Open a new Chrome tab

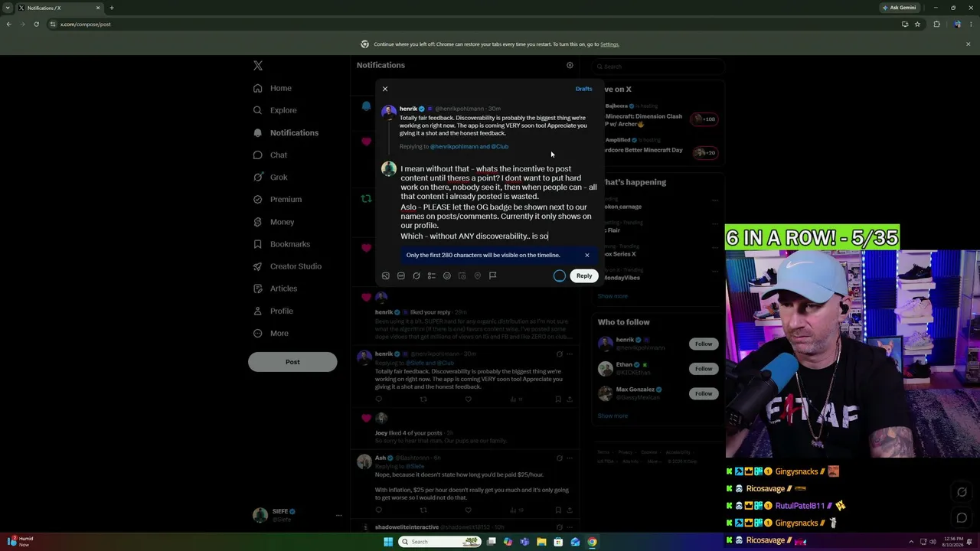(x=112, y=8)
